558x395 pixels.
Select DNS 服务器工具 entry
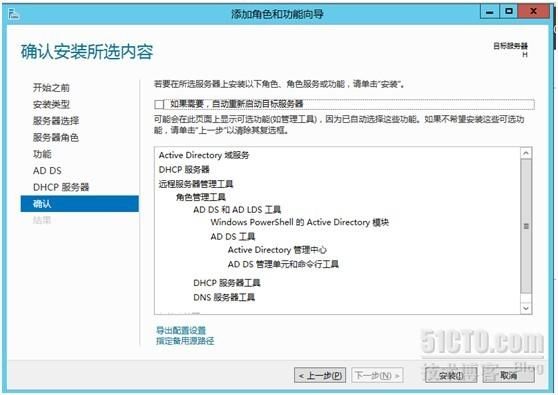coord(224,297)
